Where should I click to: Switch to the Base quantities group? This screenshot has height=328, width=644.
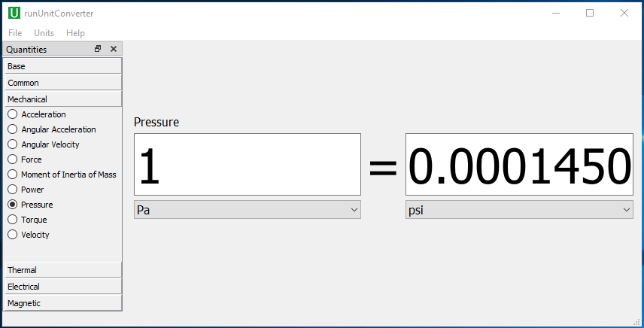[63, 66]
